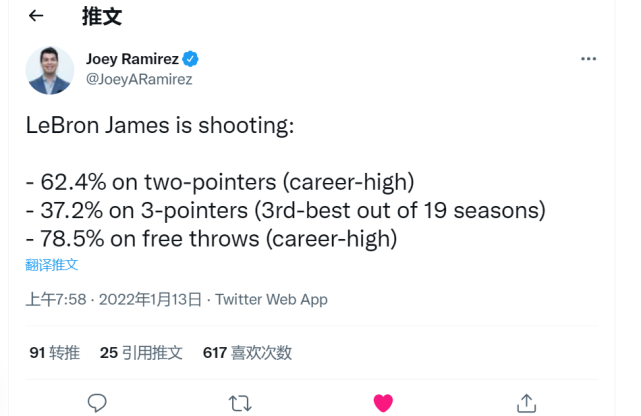
Task: Click the 62.4% on two-pointers line
Action: click(x=220, y=183)
